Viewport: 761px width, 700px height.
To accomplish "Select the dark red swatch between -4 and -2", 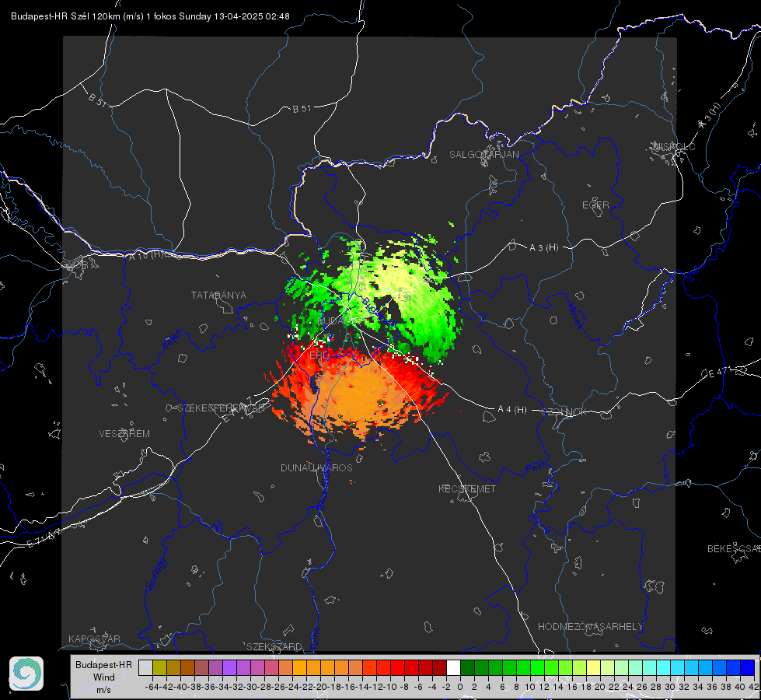I will 440,667.
